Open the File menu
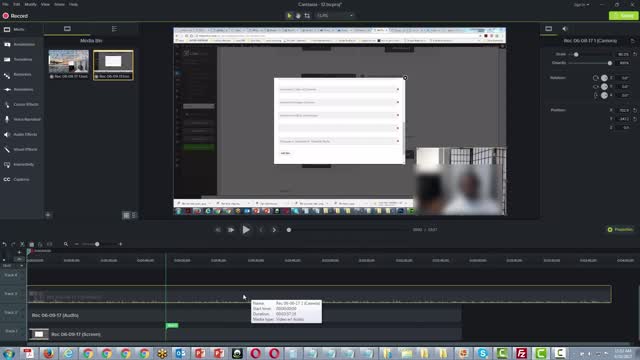Screen dimensions: 640x360 5,4
